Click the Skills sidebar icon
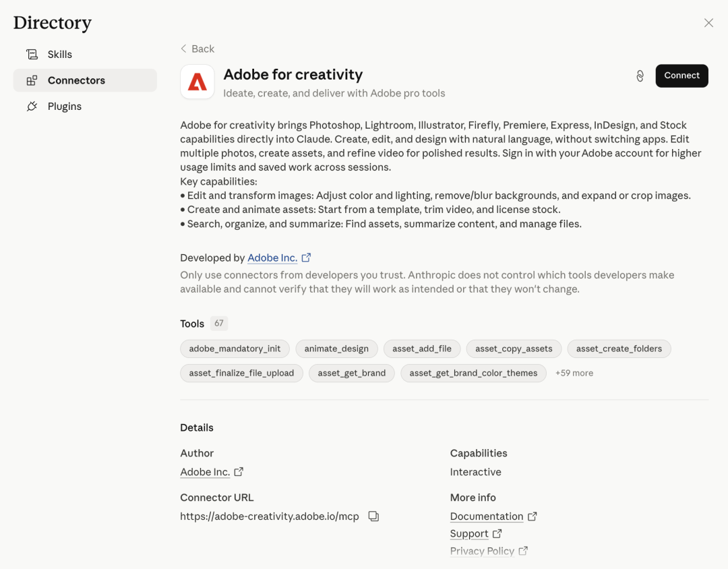728x569 pixels. coord(32,55)
